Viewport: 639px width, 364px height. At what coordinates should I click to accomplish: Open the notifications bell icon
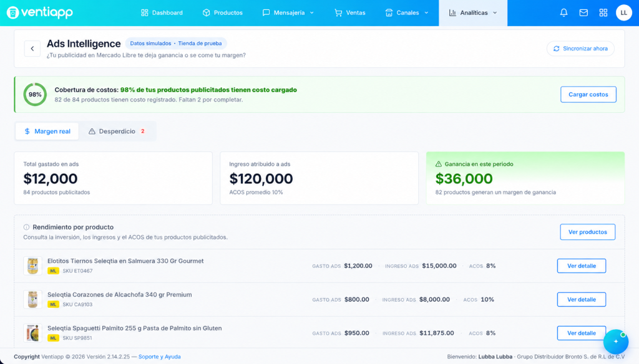pos(563,12)
